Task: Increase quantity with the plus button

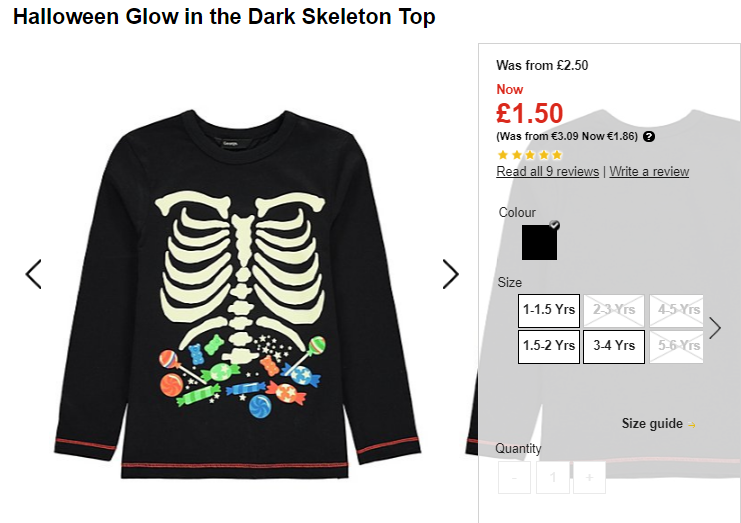Action: click(589, 478)
